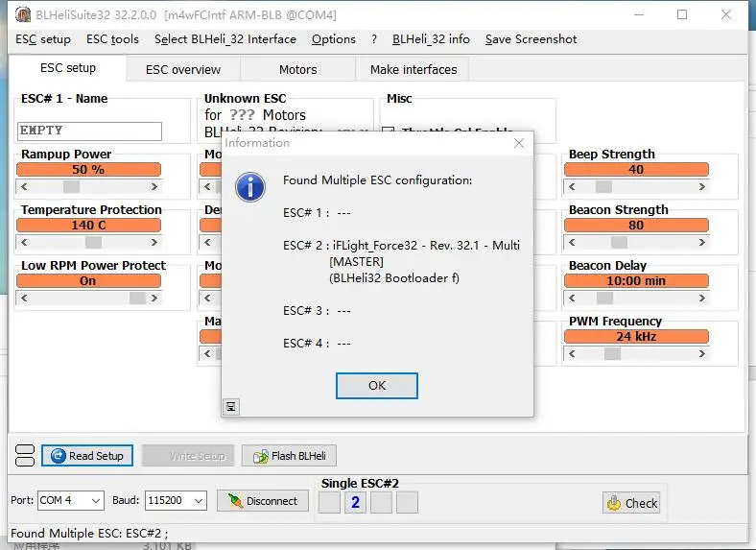Decrease PWM Frequency with left arrow

pyautogui.click(x=572, y=354)
